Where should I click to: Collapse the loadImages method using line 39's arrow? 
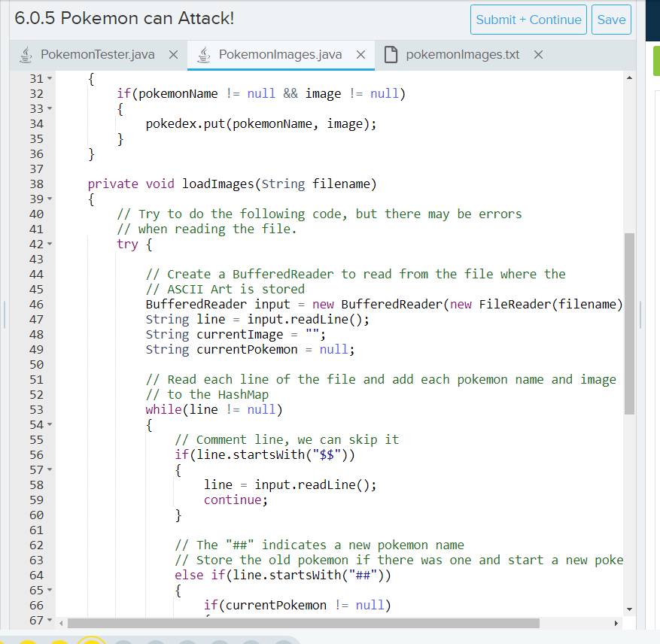click(x=51, y=199)
